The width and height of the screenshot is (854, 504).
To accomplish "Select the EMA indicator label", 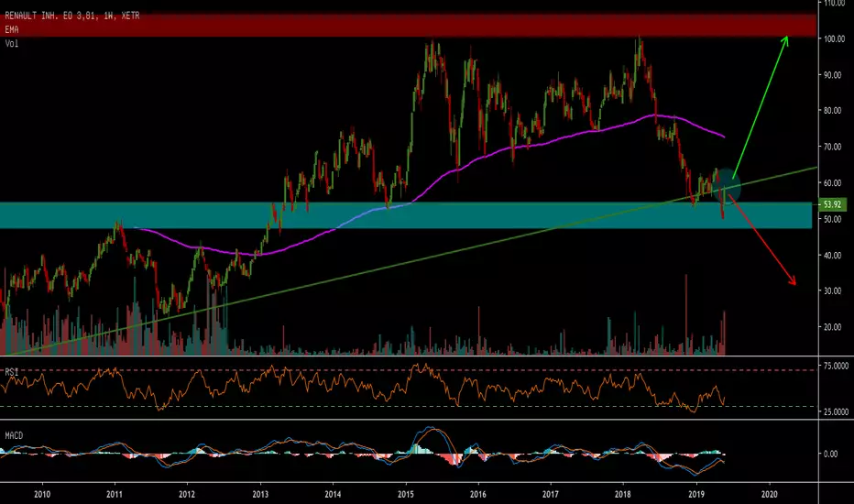I will (x=11, y=29).
